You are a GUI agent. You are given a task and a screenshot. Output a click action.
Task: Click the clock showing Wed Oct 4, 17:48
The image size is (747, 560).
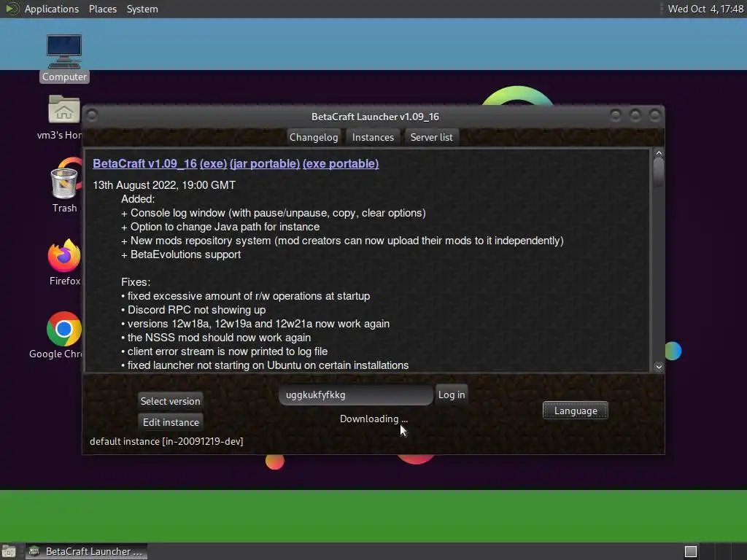click(705, 9)
